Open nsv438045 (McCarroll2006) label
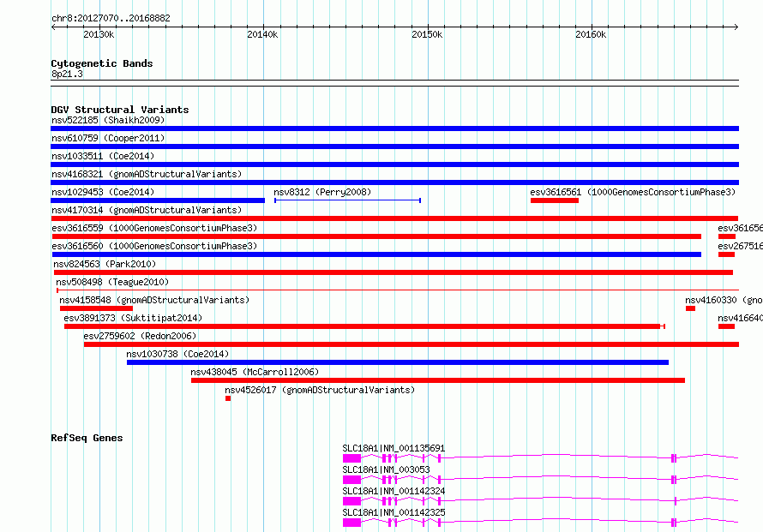763x532 pixels. [x=255, y=372]
